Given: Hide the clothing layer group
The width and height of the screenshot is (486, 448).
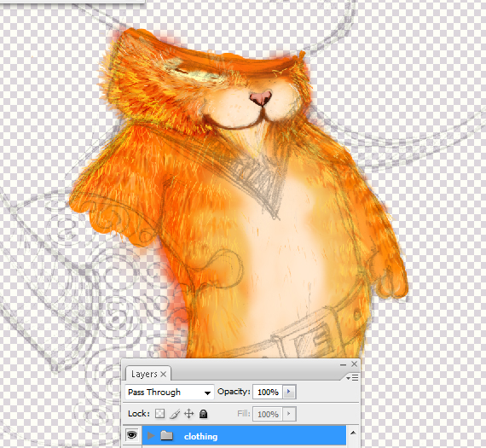Looking at the screenshot, I should tap(131, 435).
